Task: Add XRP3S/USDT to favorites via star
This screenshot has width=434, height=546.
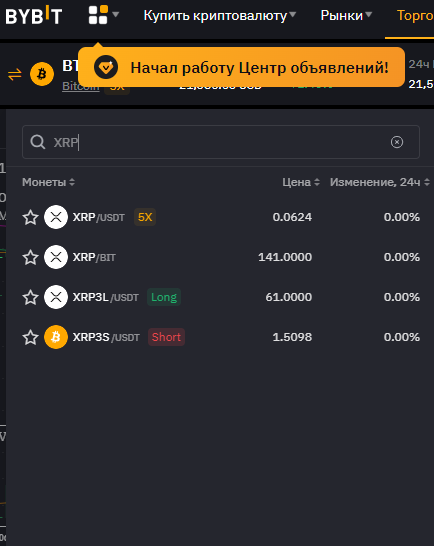Action: (30, 337)
